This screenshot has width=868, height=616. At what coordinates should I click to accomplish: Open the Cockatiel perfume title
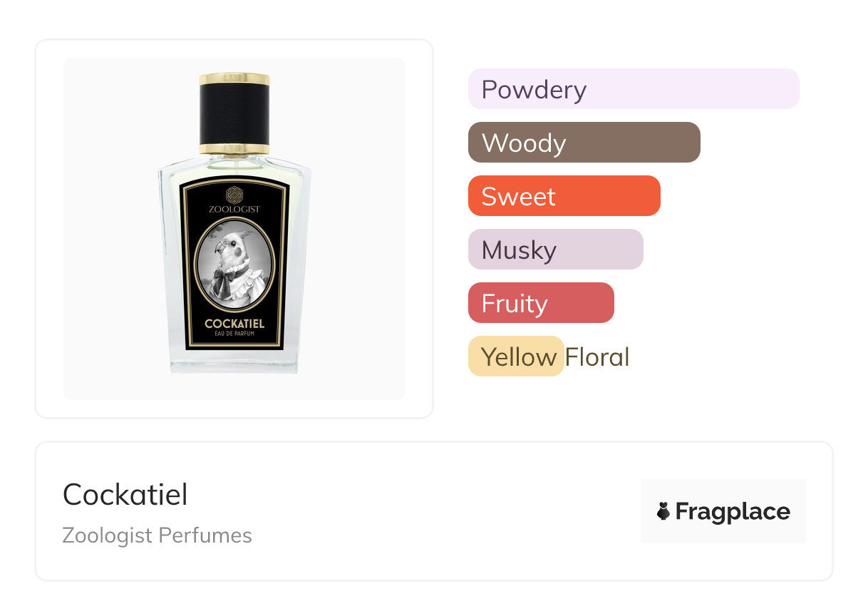tap(125, 494)
